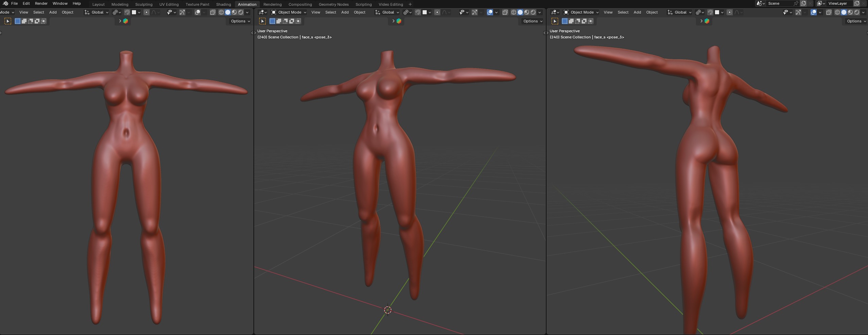Add a new workspace with plus button
Image resolution: width=868 pixels, height=335 pixels.
(410, 4)
